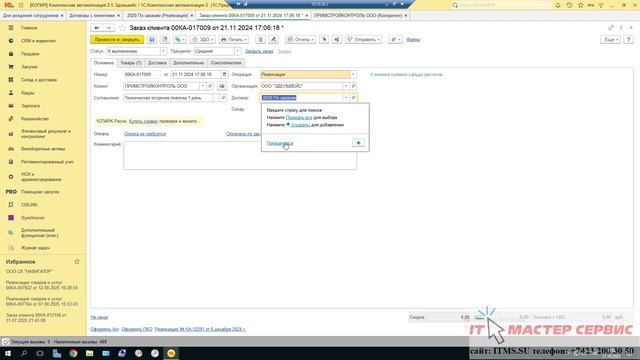Open favorites star in title bar
640x360 pixels.
pyautogui.click(x=580, y=5)
